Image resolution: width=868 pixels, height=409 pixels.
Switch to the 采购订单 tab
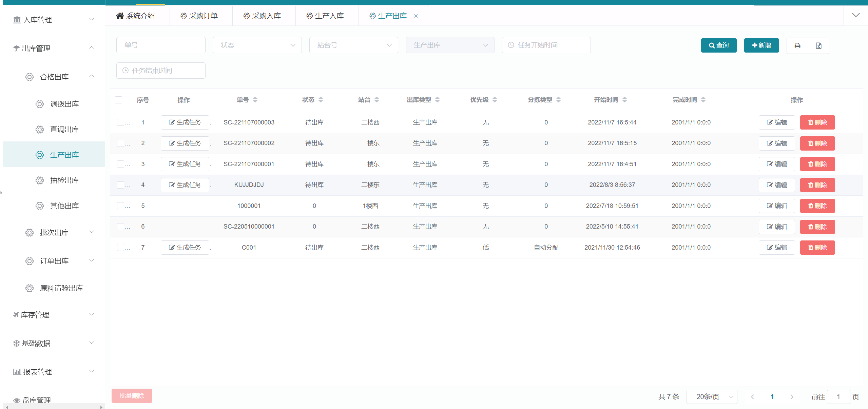(201, 16)
